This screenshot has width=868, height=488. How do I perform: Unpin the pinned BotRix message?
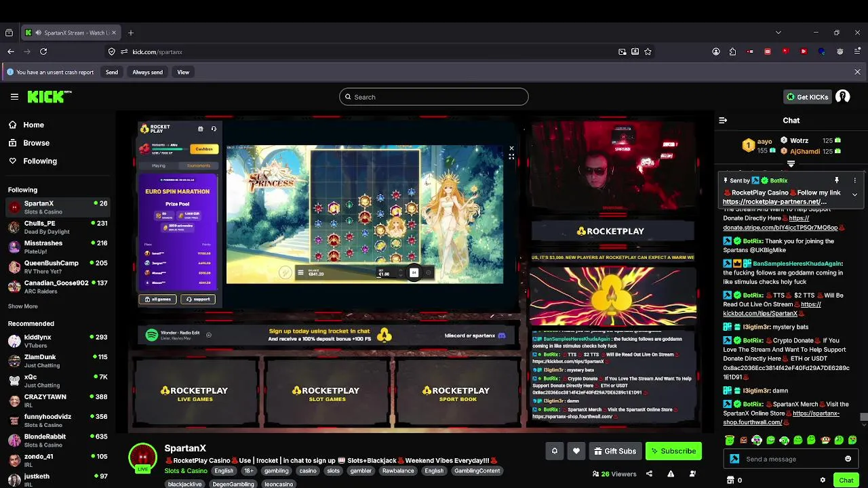click(837, 180)
